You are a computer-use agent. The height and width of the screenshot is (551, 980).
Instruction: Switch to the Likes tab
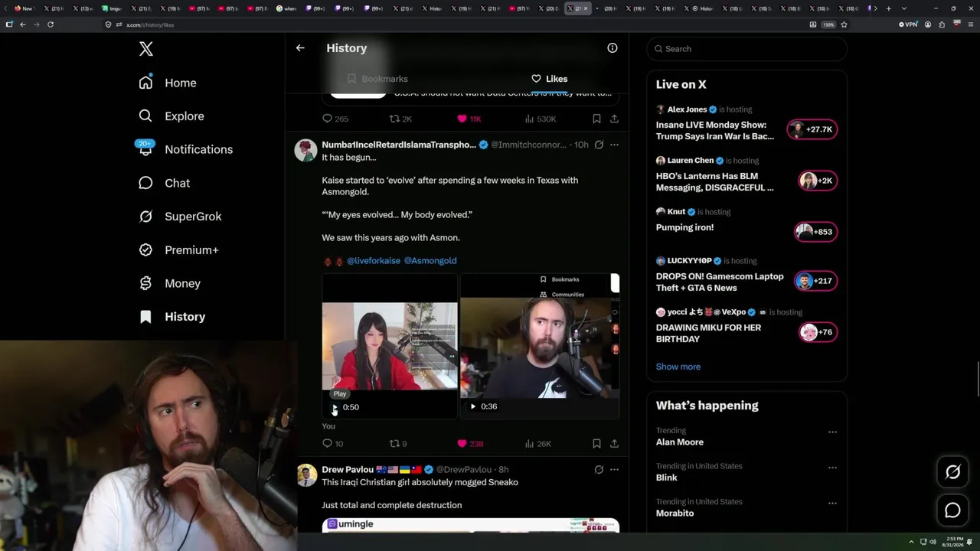coord(549,79)
